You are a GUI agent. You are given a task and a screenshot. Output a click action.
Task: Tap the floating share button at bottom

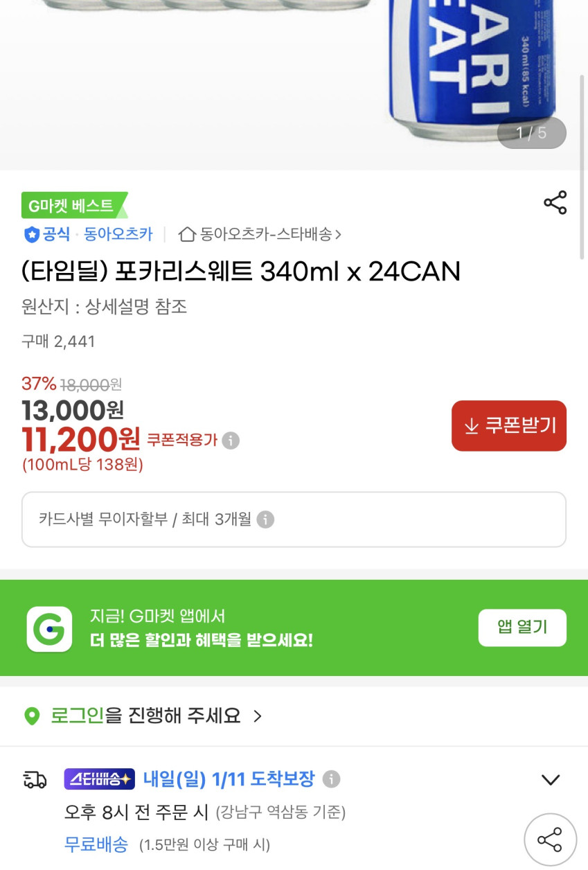click(x=550, y=840)
